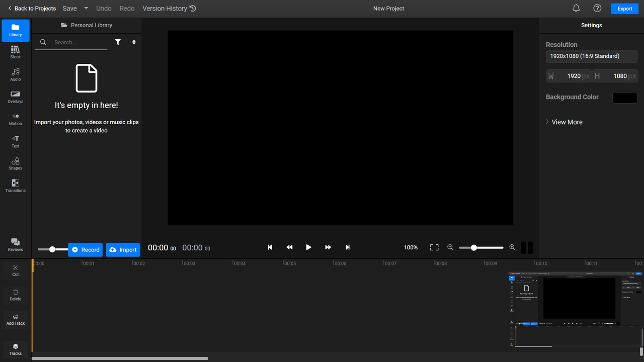This screenshot has width=644, height=362.
Task: Open the Text tool panel
Action: (x=15, y=141)
